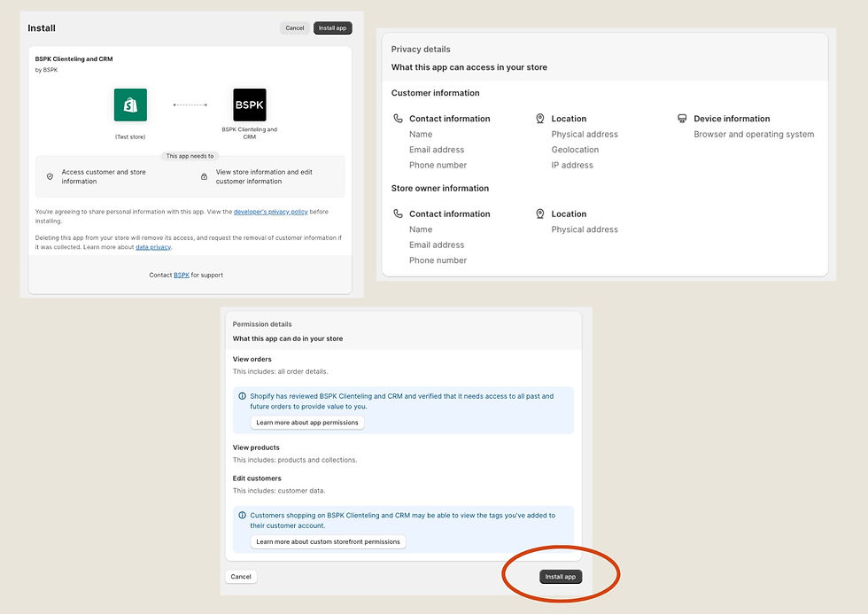The width and height of the screenshot is (868, 614).
Task: Click phone icon next to store owner Contact information
Action: pos(398,214)
